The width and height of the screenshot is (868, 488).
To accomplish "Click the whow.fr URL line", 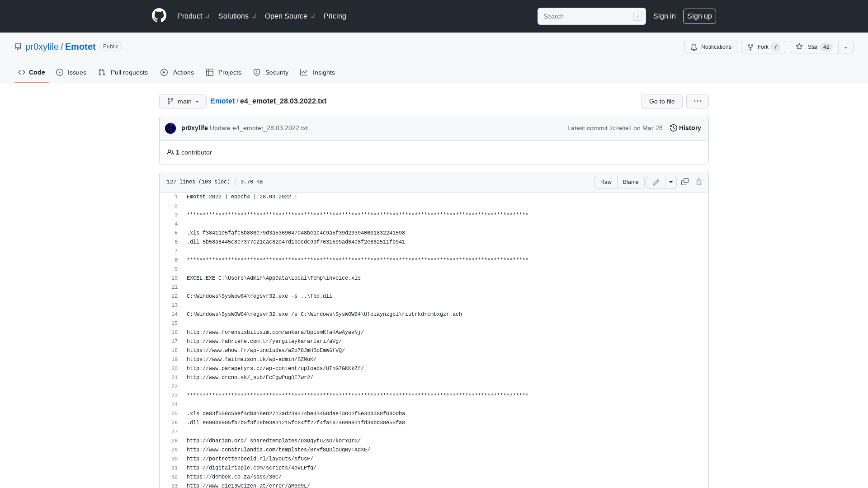I will (x=266, y=351).
